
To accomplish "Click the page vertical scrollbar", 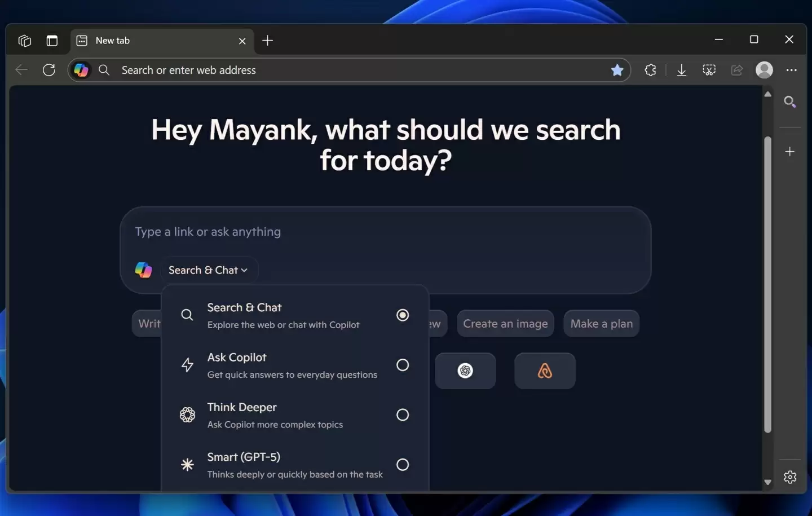I will pos(767,282).
